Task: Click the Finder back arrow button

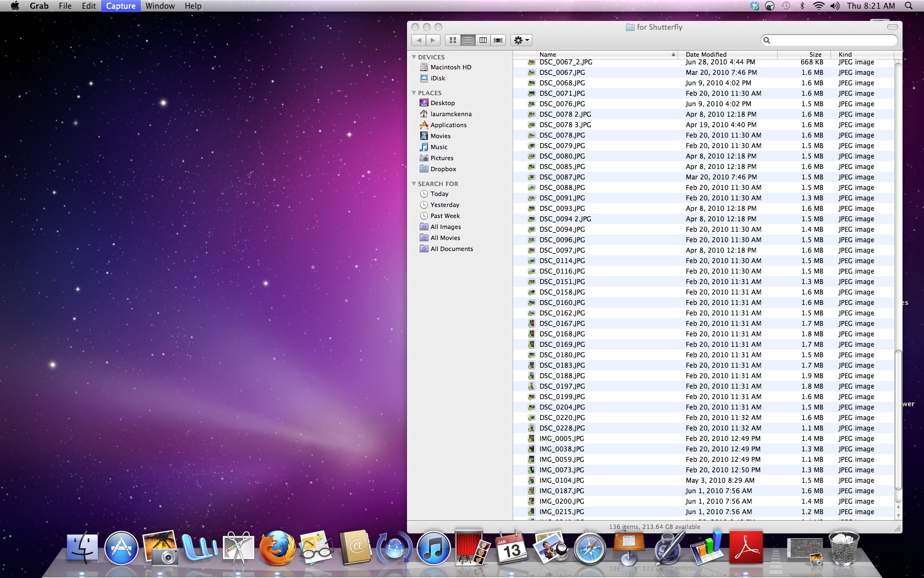Action: (x=419, y=40)
